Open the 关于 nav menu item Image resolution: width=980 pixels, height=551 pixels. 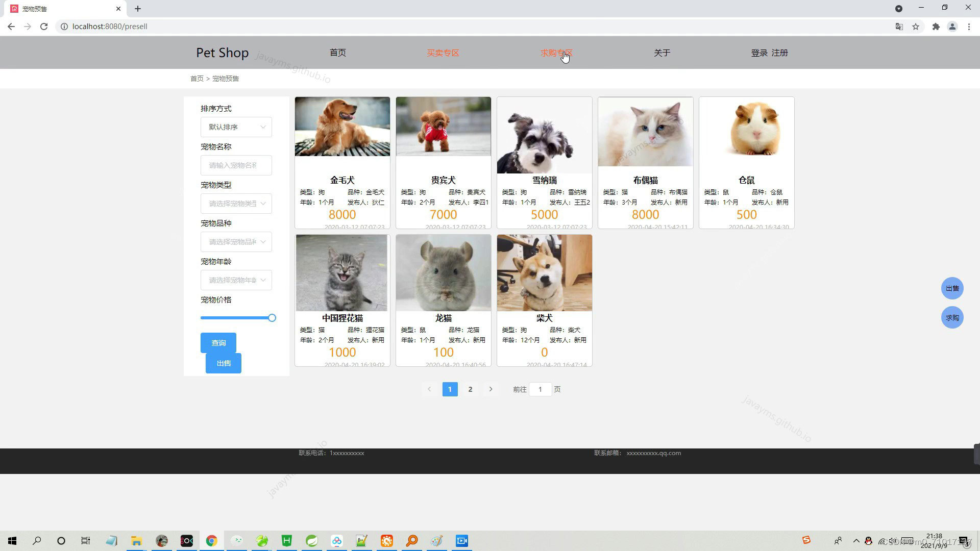click(x=661, y=53)
